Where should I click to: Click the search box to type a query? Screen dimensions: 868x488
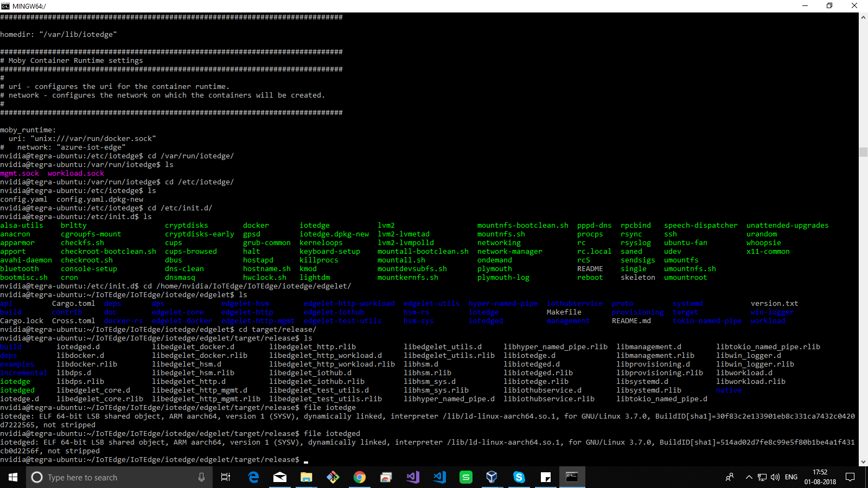click(108, 477)
